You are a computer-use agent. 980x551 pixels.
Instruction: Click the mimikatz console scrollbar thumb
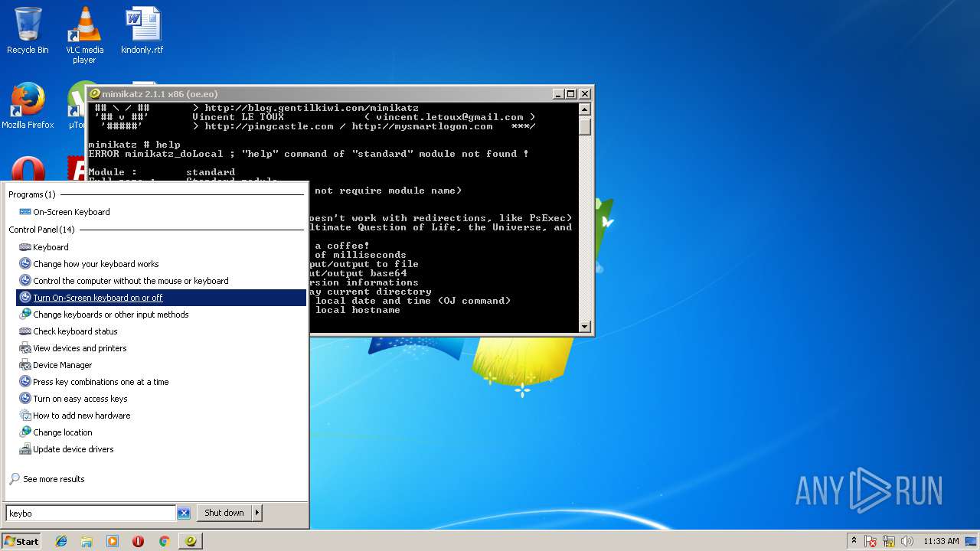pyautogui.click(x=585, y=127)
